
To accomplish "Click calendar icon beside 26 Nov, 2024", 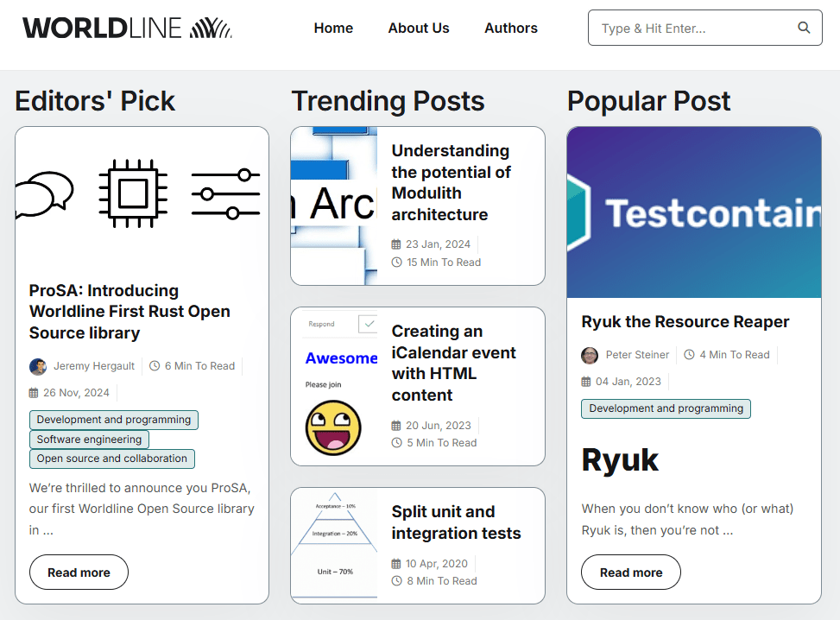I will [x=34, y=393].
